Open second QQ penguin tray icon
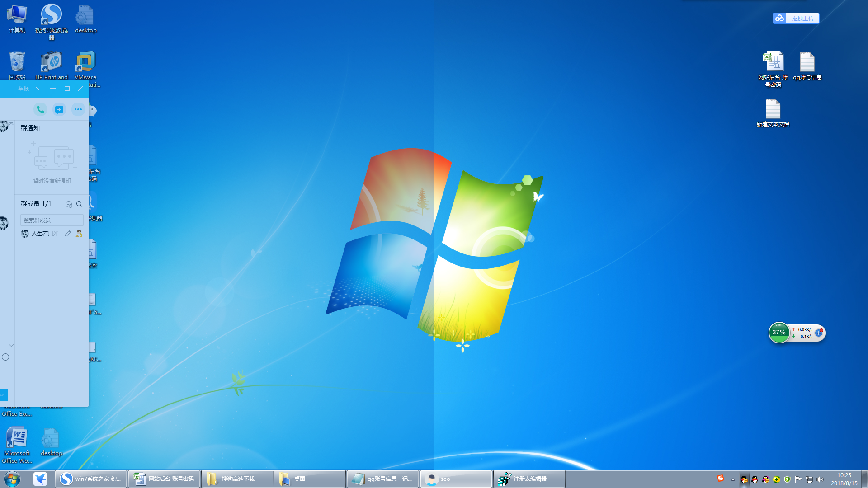 point(755,479)
